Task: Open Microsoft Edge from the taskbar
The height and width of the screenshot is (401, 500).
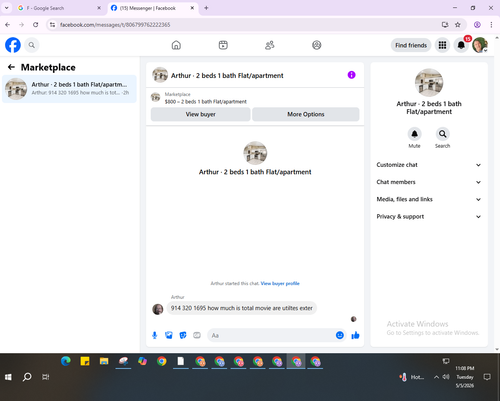Action: (x=66, y=361)
